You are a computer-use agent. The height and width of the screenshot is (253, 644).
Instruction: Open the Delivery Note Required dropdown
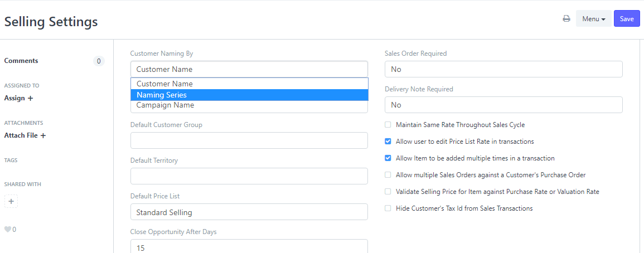click(x=503, y=105)
